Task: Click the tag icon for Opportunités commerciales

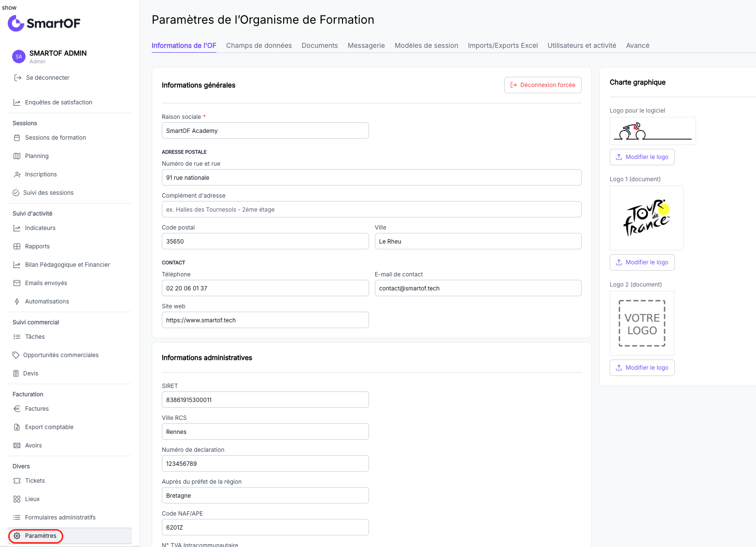Action: 16,355
